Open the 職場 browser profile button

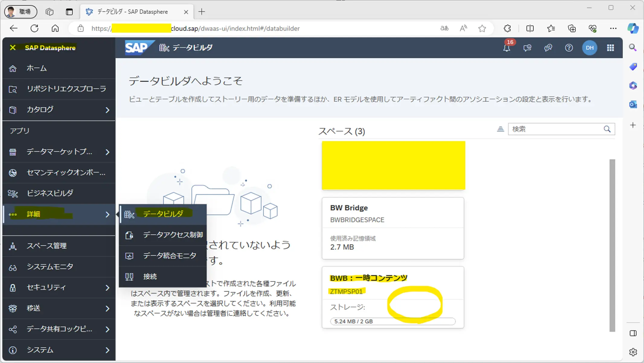point(21,12)
